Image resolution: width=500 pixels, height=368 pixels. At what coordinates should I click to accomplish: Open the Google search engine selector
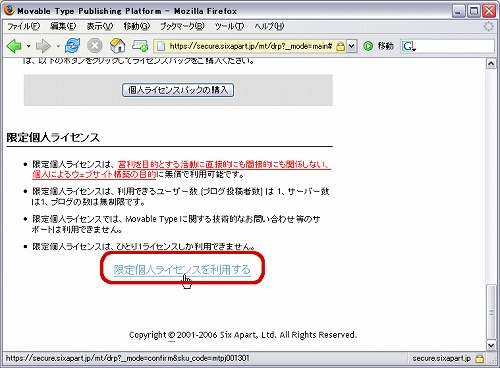click(409, 46)
